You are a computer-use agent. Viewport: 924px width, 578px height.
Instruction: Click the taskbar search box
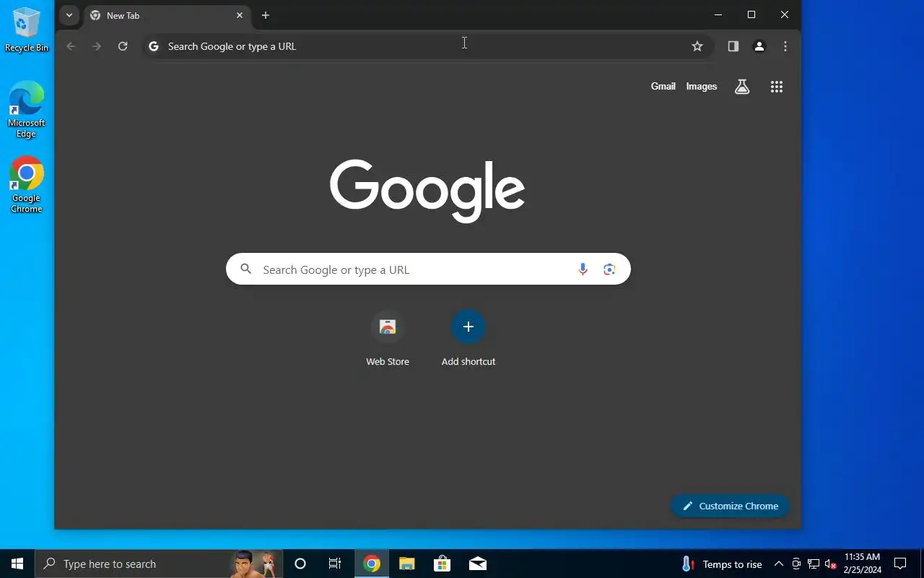[158, 564]
